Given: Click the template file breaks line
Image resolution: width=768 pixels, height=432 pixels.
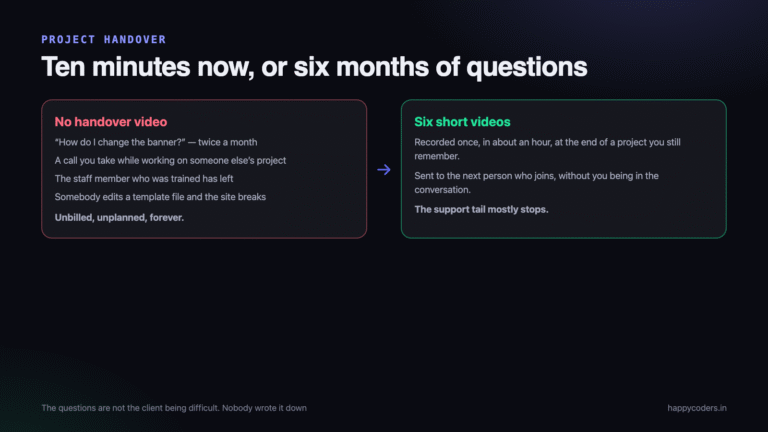Looking at the screenshot, I should click(160, 197).
